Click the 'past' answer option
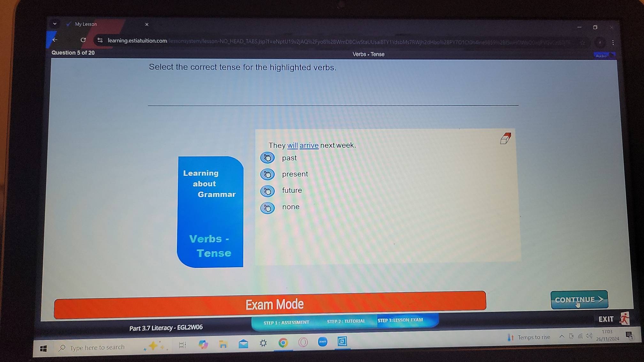Screen dimensions: 644x362 pos(267,157)
